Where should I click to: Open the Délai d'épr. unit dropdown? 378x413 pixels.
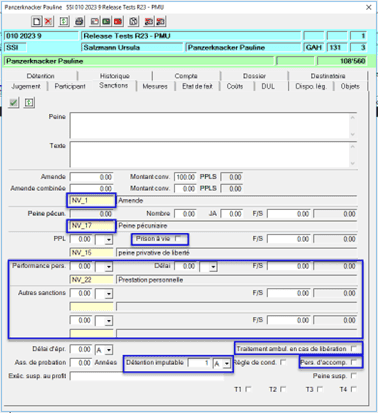(109, 350)
